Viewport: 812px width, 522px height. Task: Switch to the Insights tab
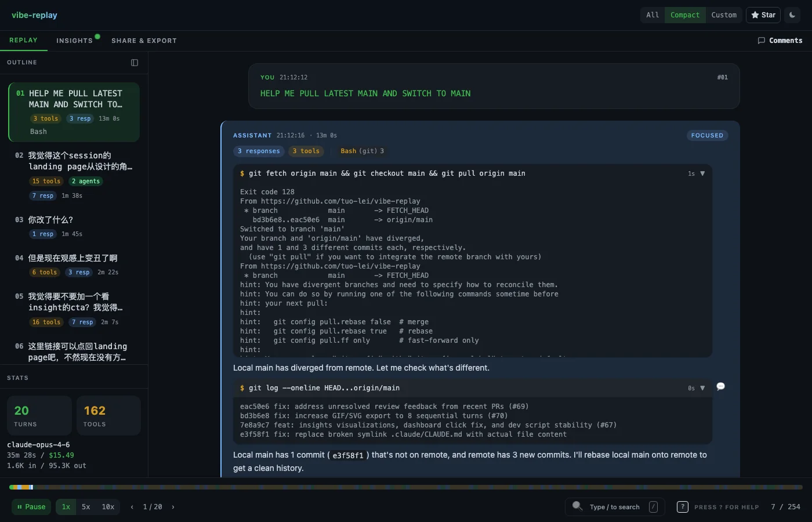point(75,40)
